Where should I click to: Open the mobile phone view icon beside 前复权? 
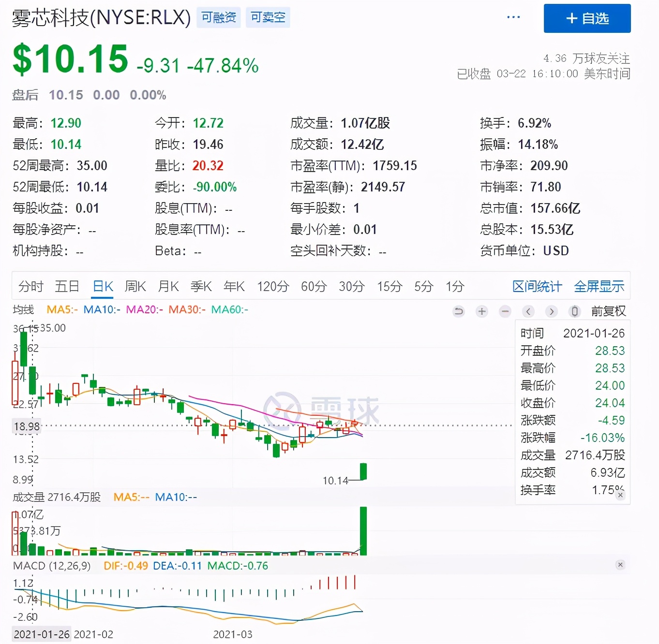tap(574, 311)
